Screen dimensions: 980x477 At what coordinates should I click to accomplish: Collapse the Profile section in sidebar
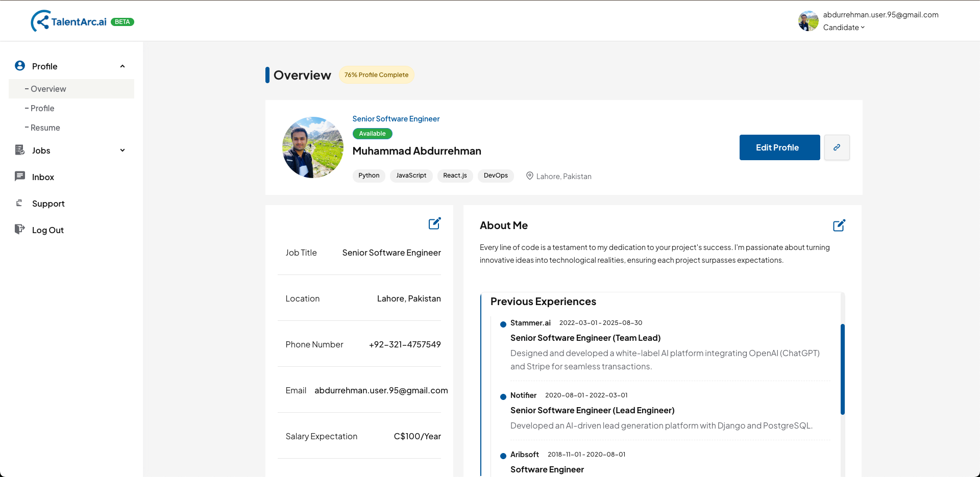tap(122, 66)
